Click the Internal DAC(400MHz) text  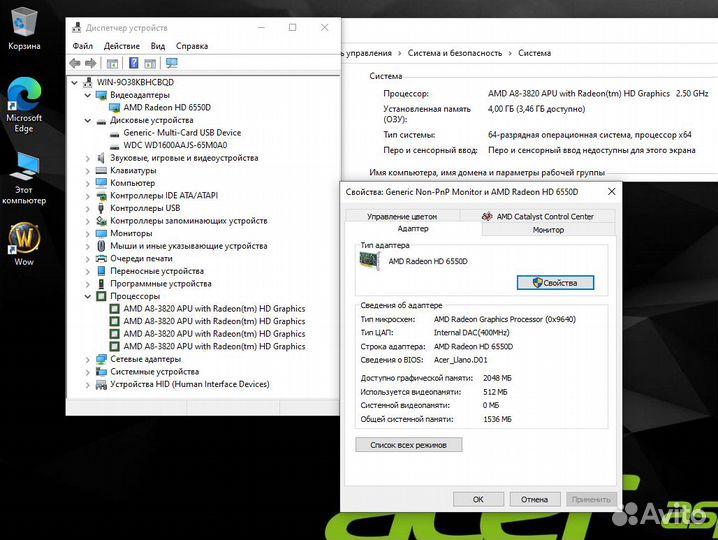coord(471,333)
